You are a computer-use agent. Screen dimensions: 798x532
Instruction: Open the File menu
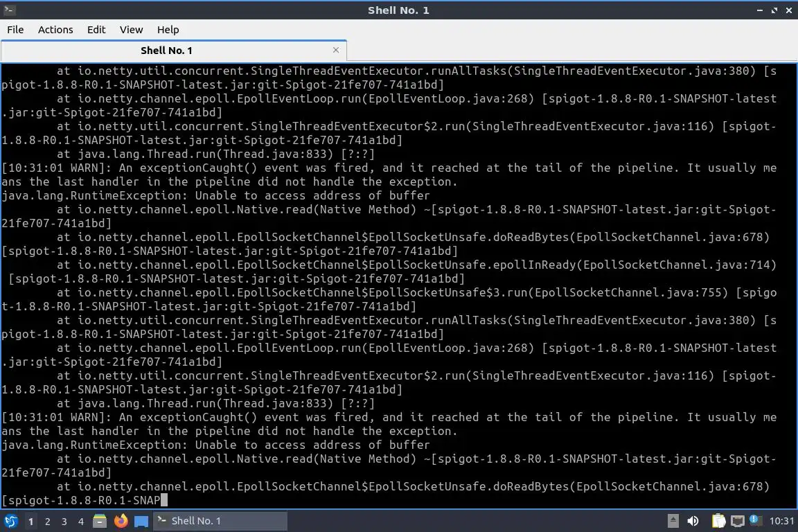pos(15,30)
